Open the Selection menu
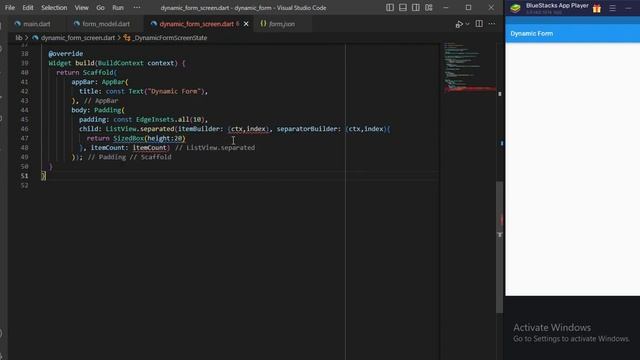The height and width of the screenshot is (360, 640). pyautogui.click(x=54, y=8)
